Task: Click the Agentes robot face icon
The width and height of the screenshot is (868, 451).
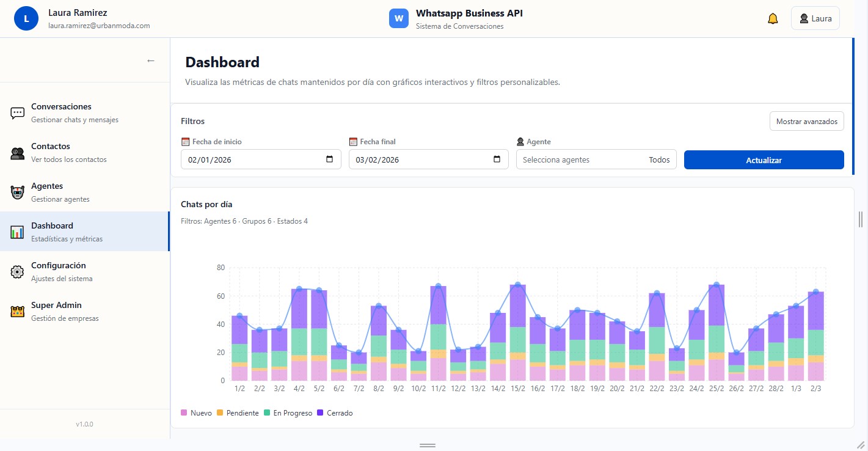Action: tap(17, 193)
